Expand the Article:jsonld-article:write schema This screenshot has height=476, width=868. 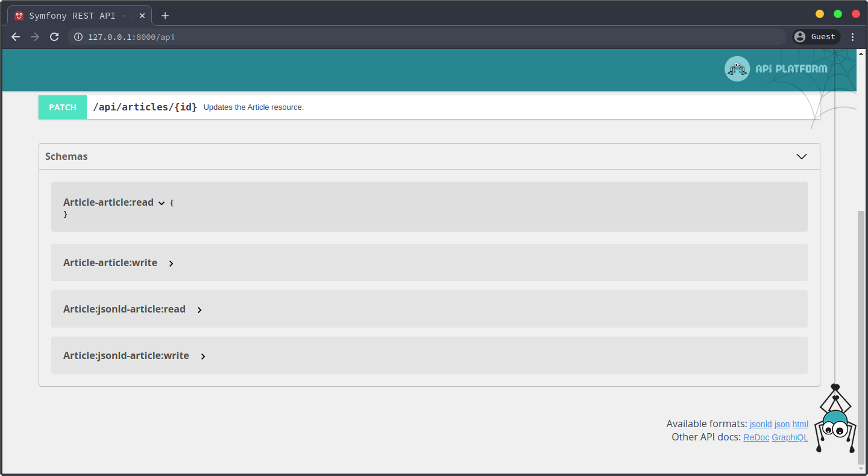pyautogui.click(x=203, y=357)
